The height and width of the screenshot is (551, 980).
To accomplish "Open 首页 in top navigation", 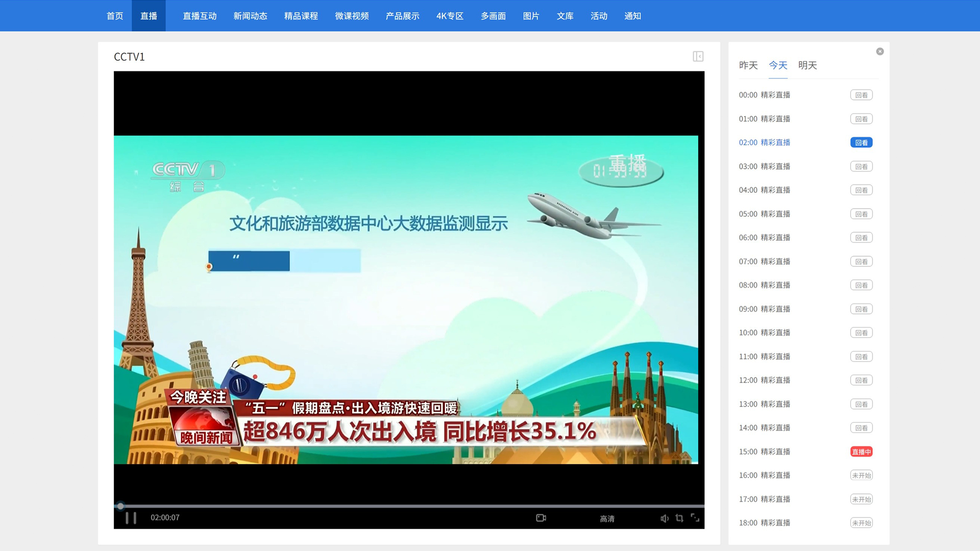I will tap(115, 16).
